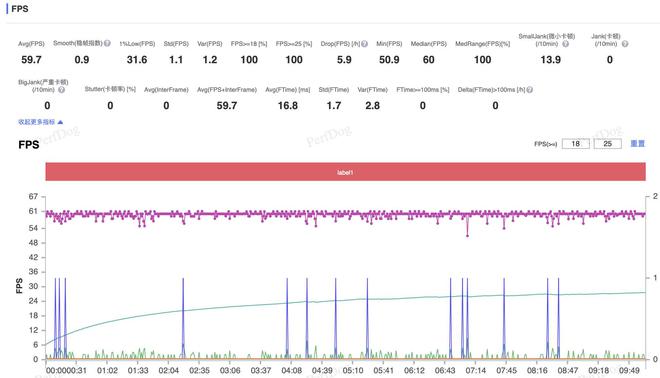Click the Min(FPS) value 50.9

[x=389, y=60]
